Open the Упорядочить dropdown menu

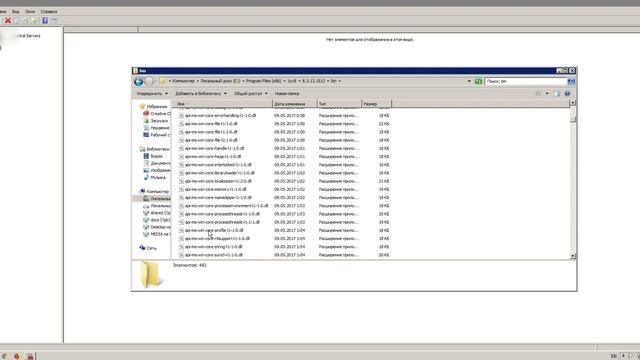coord(152,93)
